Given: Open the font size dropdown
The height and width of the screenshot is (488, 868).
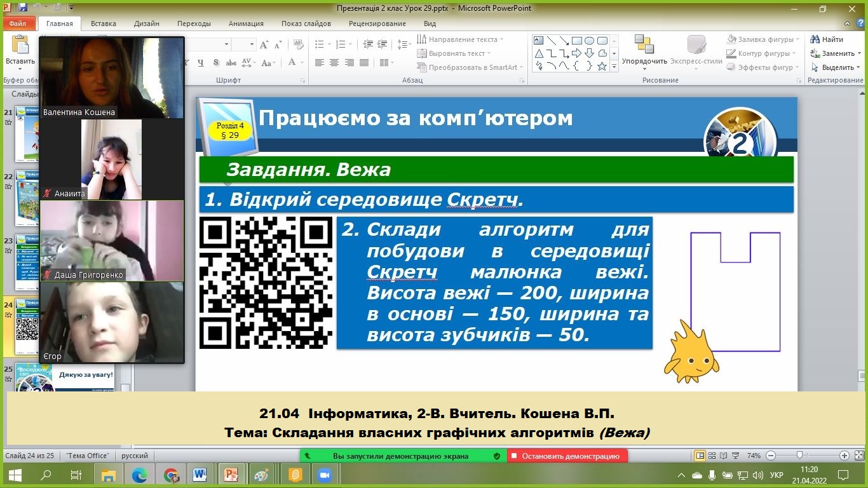Looking at the screenshot, I should pyautogui.click(x=252, y=44).
